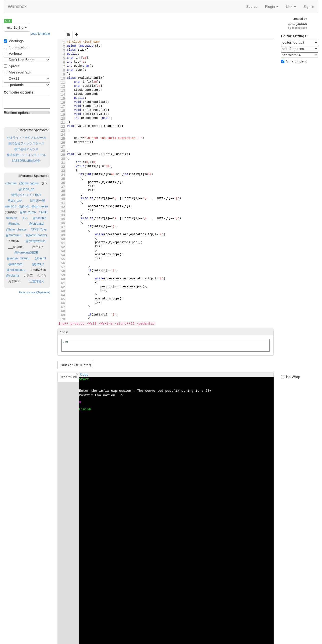Click code line '#include <iostream>'
Image resolution: width=322 pixels, height=644 pixels.
coord(84,42)
